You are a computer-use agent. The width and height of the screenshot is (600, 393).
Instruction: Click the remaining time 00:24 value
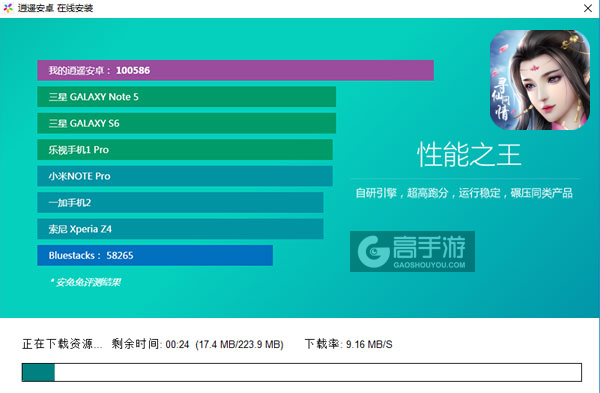[177, 344]
